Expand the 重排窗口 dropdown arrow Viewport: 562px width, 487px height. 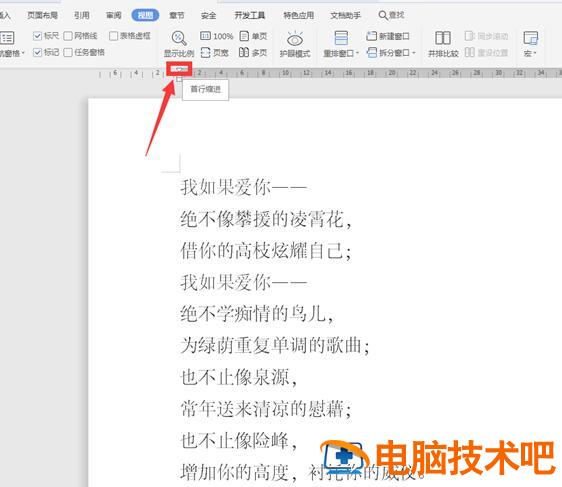click(x=357, y=53)
